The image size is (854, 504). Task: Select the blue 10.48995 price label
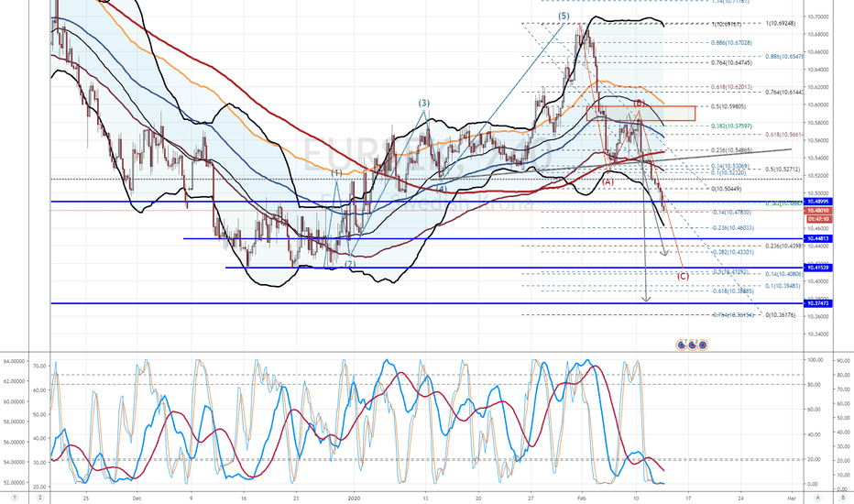pyautogui.click(x=818, y=202)
